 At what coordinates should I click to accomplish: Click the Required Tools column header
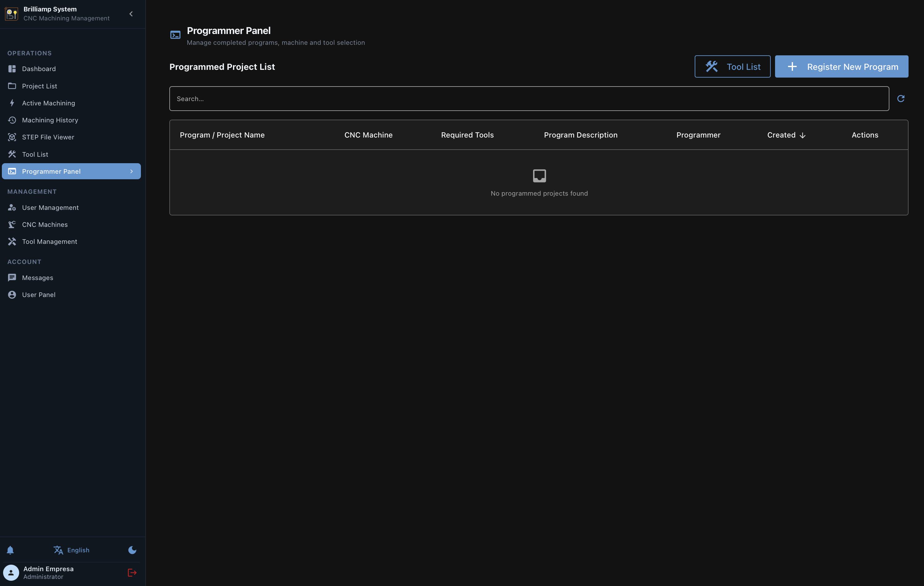point(467,135)
